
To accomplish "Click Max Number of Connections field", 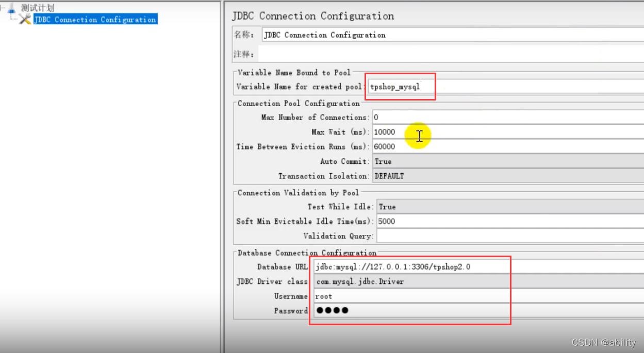I will [508, 117].
